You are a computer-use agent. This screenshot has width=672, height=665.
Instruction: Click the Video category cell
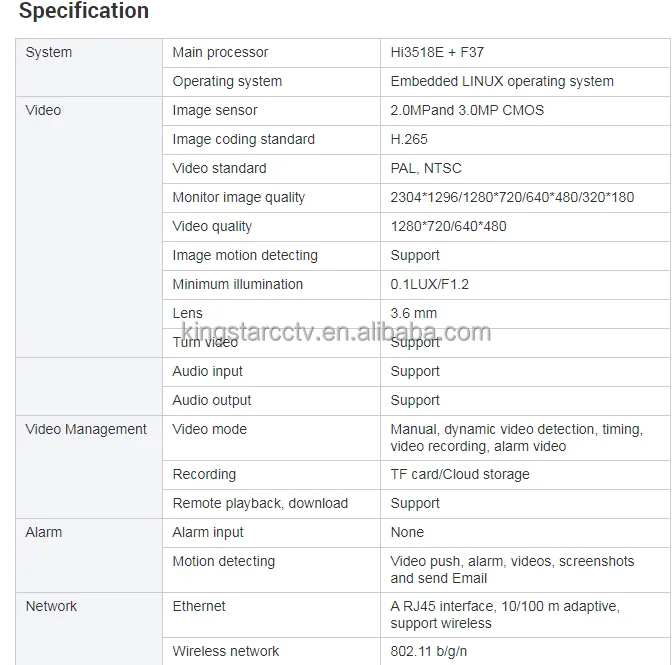[43, 110]
